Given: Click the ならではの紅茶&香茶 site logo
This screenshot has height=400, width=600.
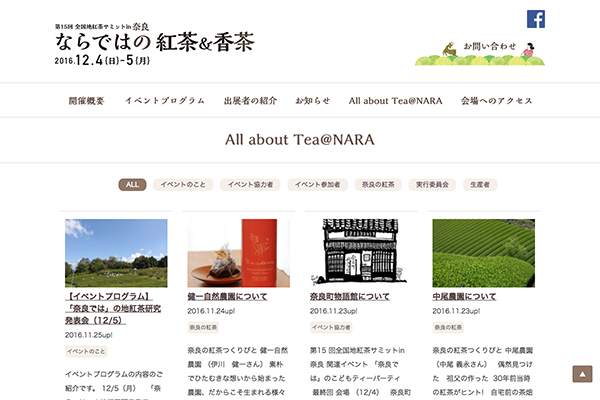Looking at the screenshot, I should 155,43.
